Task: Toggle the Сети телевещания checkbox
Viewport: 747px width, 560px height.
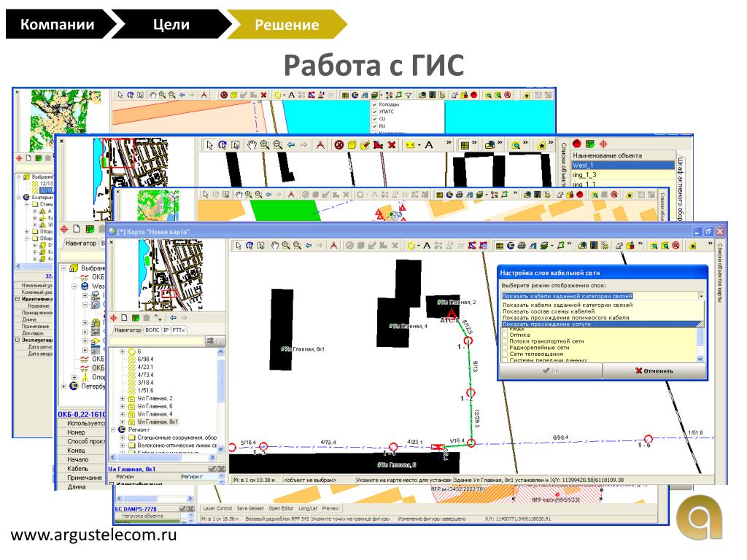Action: tap(505, 354)
